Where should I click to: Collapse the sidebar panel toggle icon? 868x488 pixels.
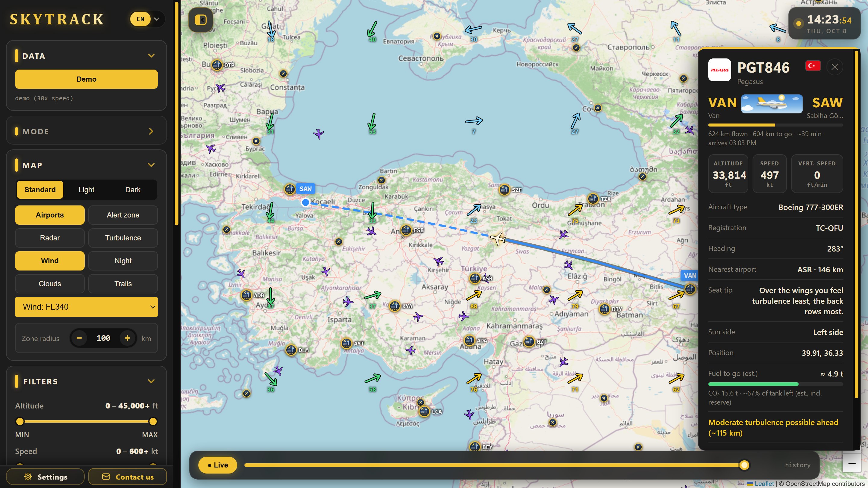[201, 20]
